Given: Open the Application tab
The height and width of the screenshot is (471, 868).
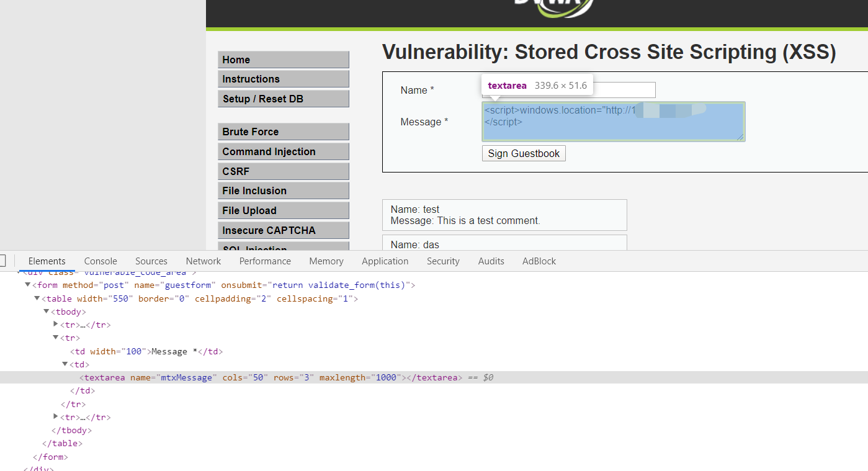Looking at the screenshot, I should point(385,261).
